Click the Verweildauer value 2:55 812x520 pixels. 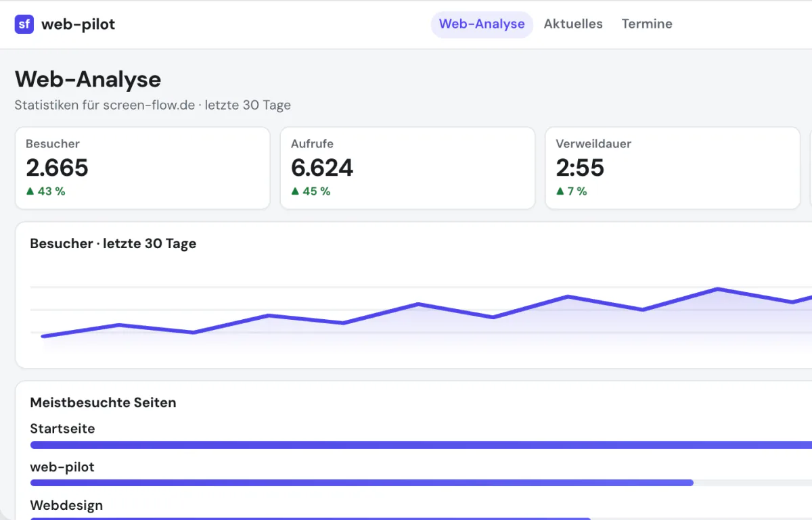(580, 168)
